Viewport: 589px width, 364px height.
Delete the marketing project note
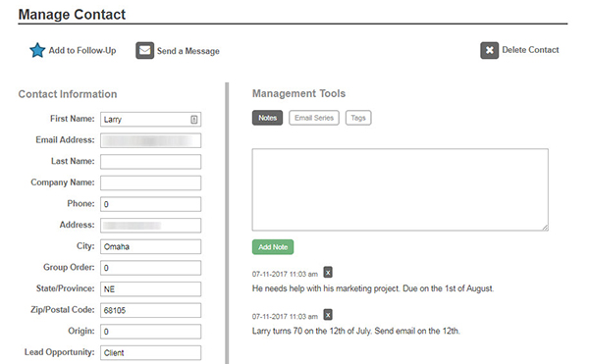328,272
